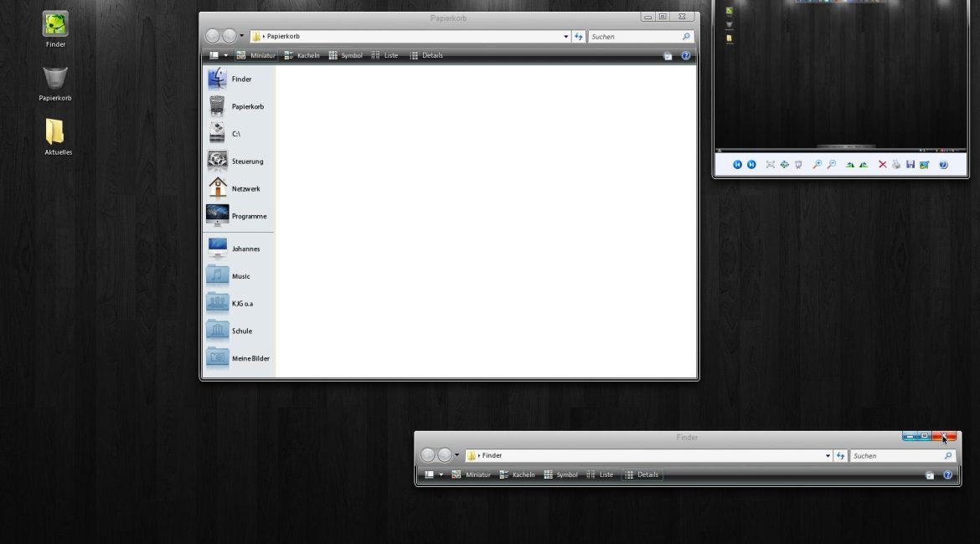Click zoom in magnifier in image viewer
This screenshot has width=980, height=544.
click(x=817, y=165)
